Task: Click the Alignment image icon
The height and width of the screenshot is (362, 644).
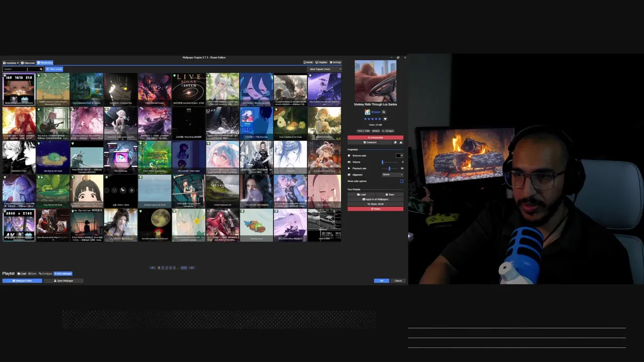Action: click(349, 174)
